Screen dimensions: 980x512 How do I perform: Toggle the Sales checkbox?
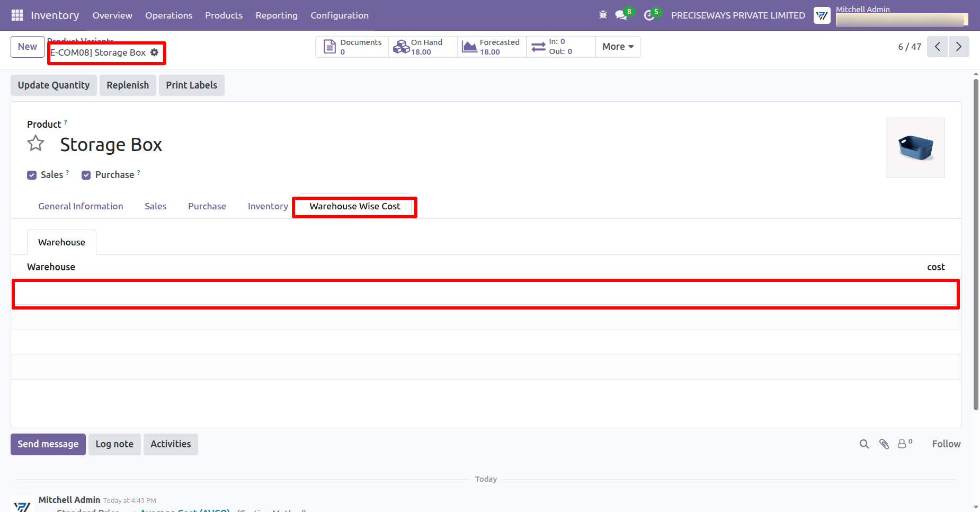tap(32, 175)
